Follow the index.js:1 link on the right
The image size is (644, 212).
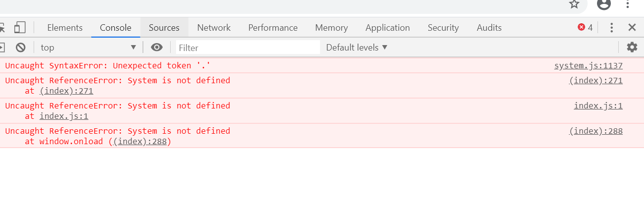click(x=598, y=106)
